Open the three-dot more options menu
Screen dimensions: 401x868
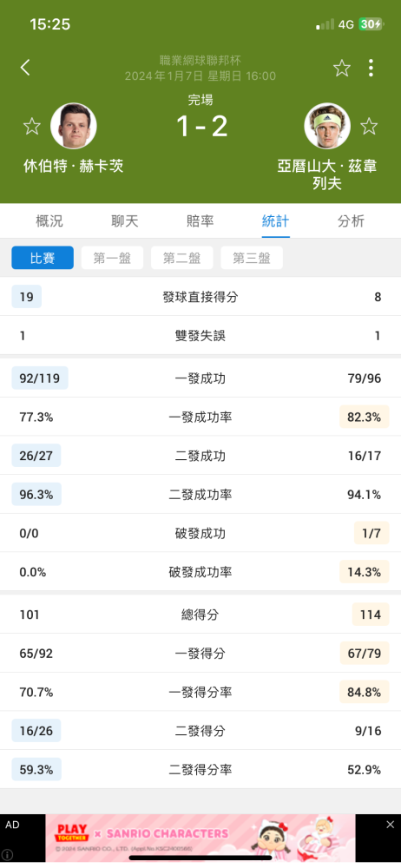coord(371,68)
